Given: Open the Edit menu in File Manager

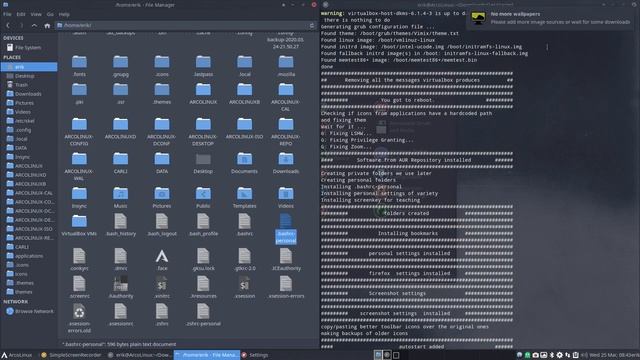Looking at the screenshot, I should (x=21, y=14).
